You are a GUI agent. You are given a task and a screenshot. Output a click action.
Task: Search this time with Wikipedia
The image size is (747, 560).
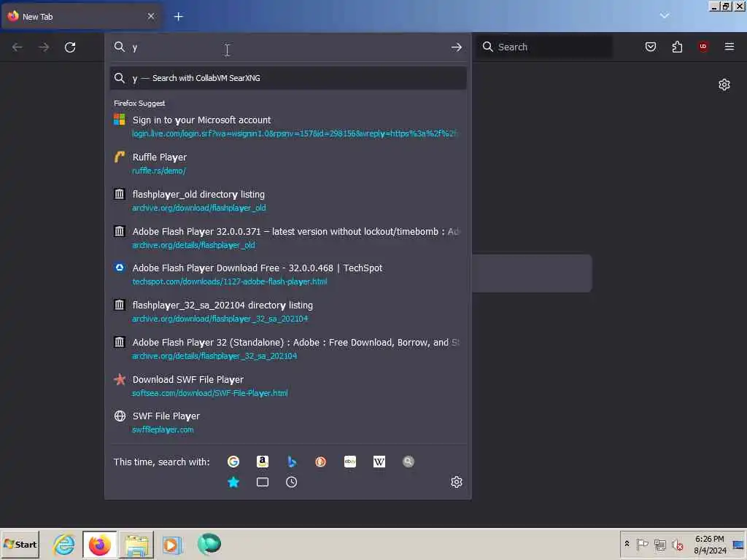click(x=379, y=462)
